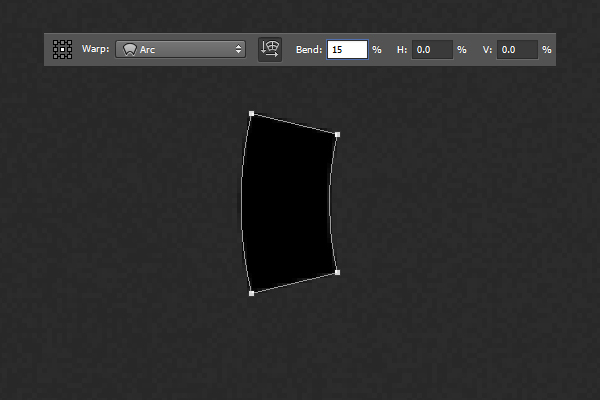
Task: Click the Bend label
Action: [309, 49]
